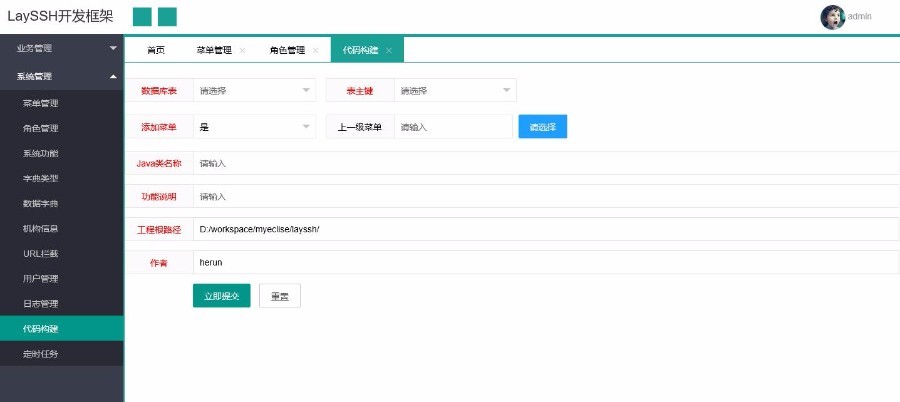This screenshot has width=900, height=402.
Task: Click the first green square header icon
Action: click(142, 17)
